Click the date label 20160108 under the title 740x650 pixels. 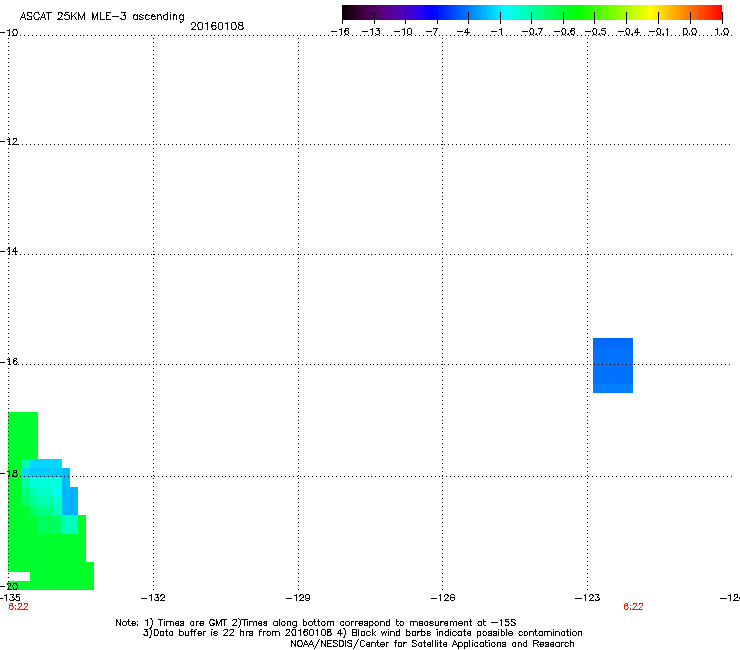[x=217, y=26]
